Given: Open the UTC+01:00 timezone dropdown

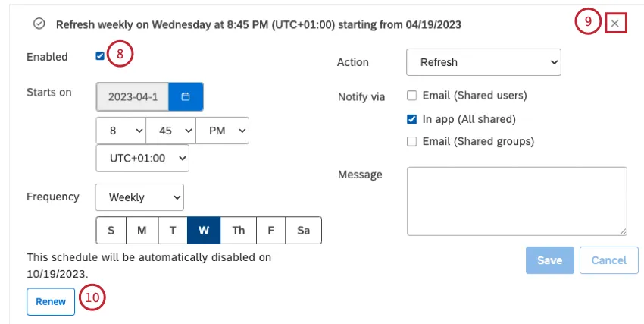Looking at the screenshot, I should [142, 159].
